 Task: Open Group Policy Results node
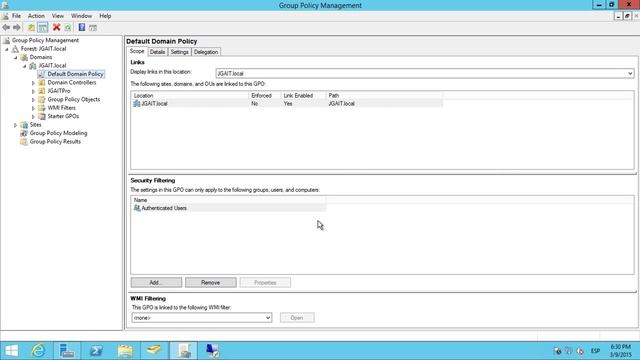55,142
